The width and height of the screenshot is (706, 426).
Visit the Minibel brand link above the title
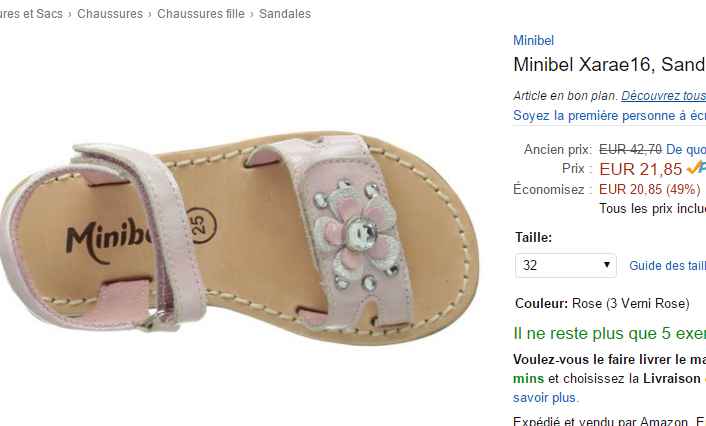coord(533,41)
